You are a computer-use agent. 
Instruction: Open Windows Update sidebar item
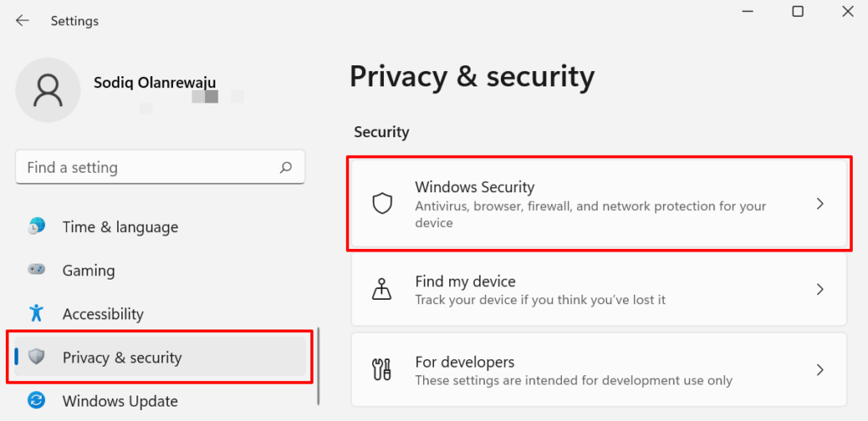point(120,401)
